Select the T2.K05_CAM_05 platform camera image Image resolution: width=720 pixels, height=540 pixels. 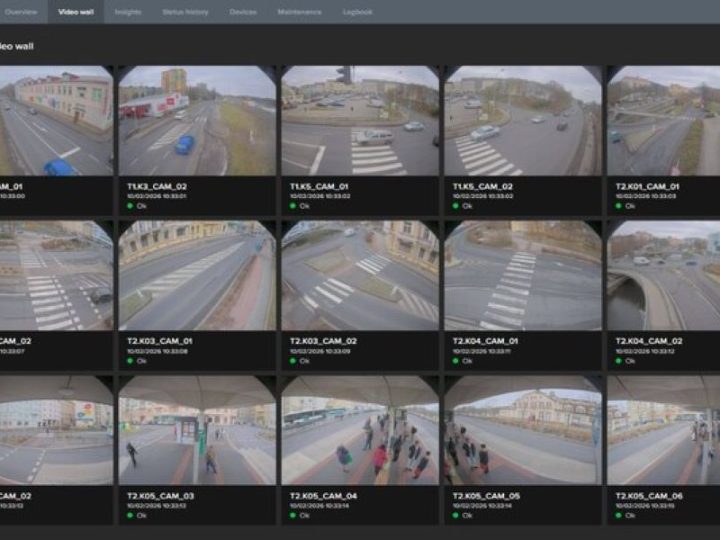click(x=523, y=430)
